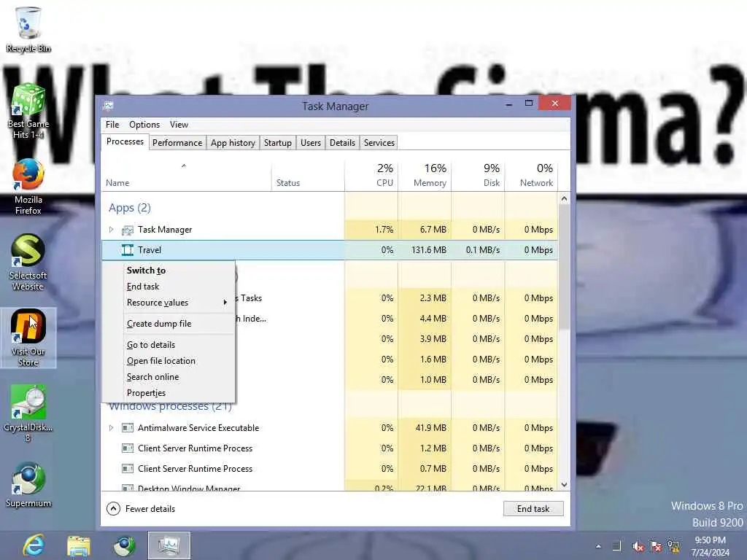
Task: Switch to the Details tab
Action: [x=343, y=143]
